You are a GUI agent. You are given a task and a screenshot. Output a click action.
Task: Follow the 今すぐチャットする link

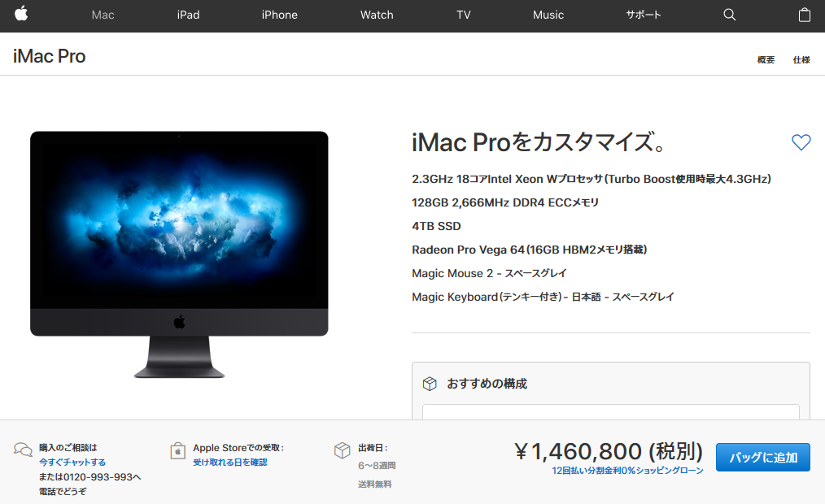72,463
